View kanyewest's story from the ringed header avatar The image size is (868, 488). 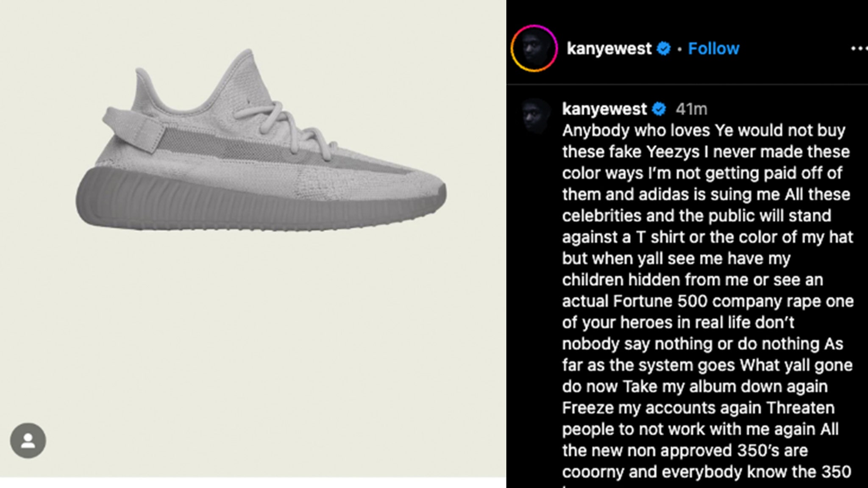pos(534,48)
